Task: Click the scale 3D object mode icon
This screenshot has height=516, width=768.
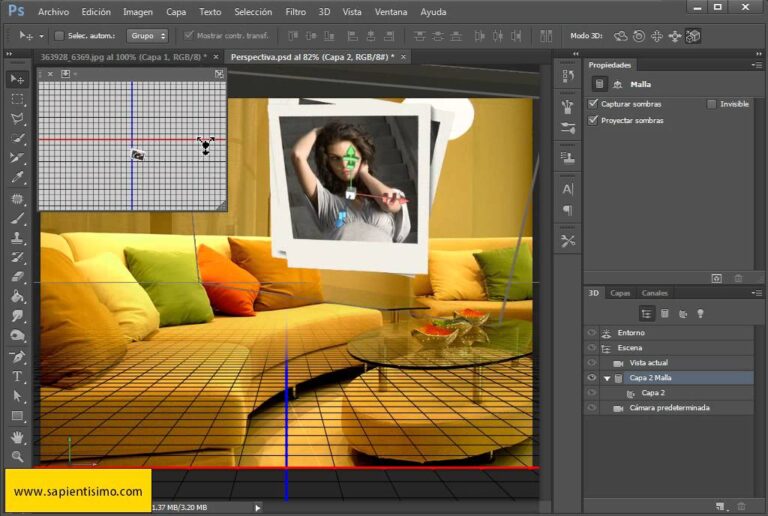Action: (693, 36)
